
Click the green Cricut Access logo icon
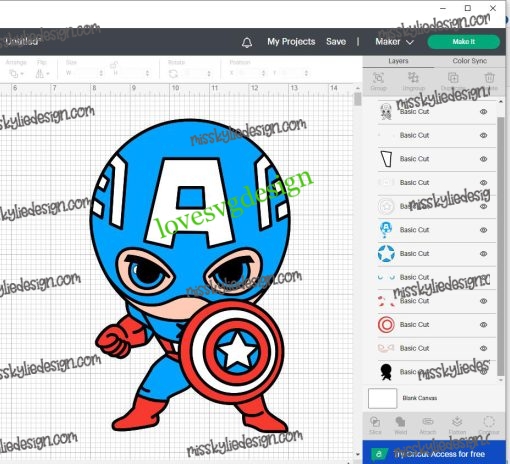(x=378, y=454)
